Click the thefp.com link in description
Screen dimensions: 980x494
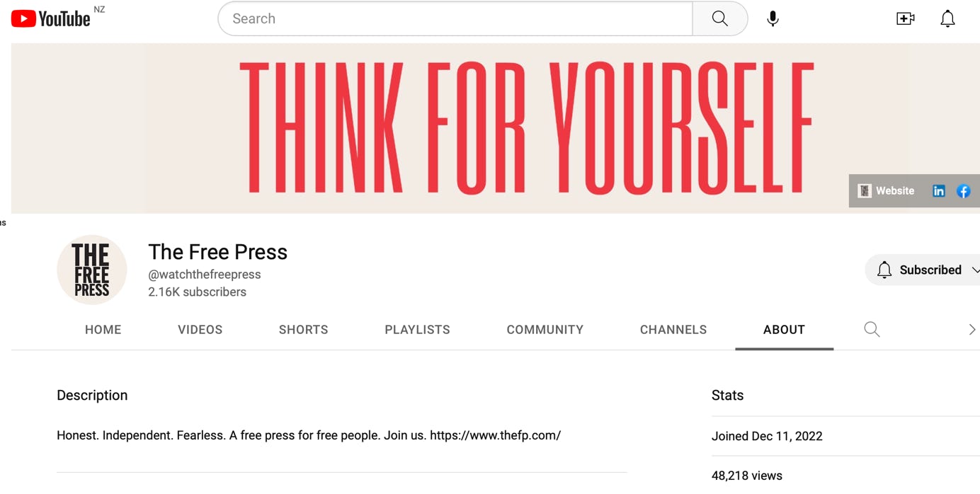495,436
